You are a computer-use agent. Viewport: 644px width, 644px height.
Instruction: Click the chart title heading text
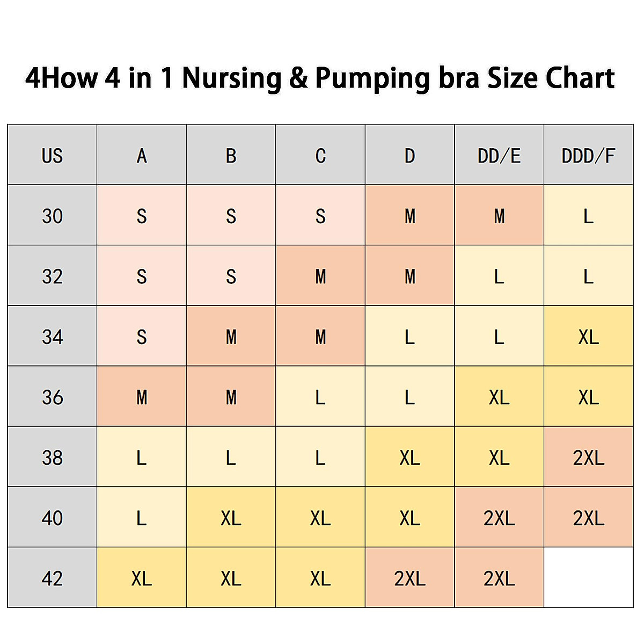pyautogui.click(x=320, y=78)
